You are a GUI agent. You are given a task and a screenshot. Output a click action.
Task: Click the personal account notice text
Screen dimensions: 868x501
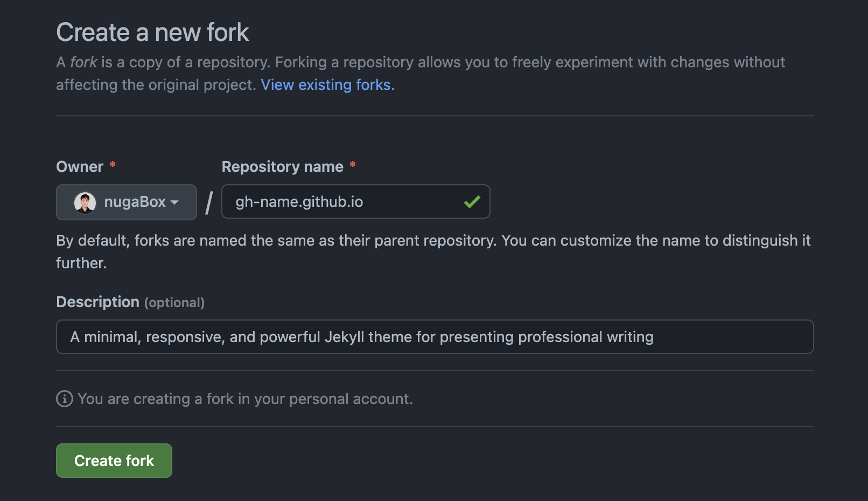click(x=245, y=399)
